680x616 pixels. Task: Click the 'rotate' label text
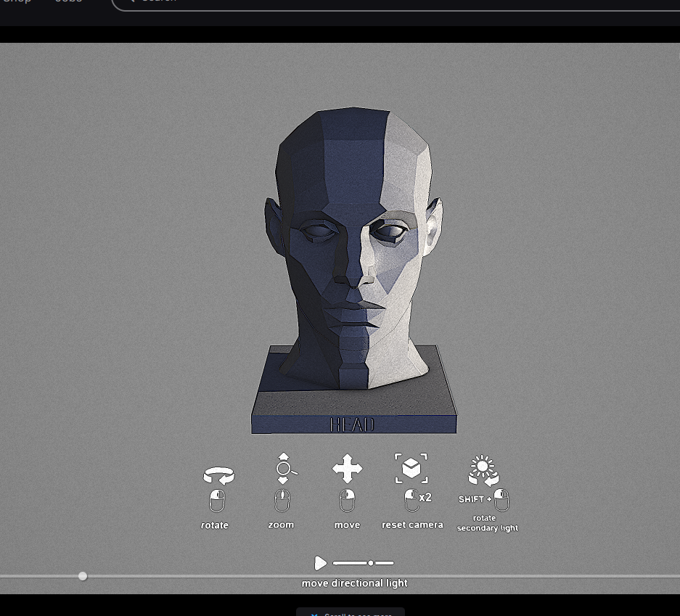tap(215, 525)
